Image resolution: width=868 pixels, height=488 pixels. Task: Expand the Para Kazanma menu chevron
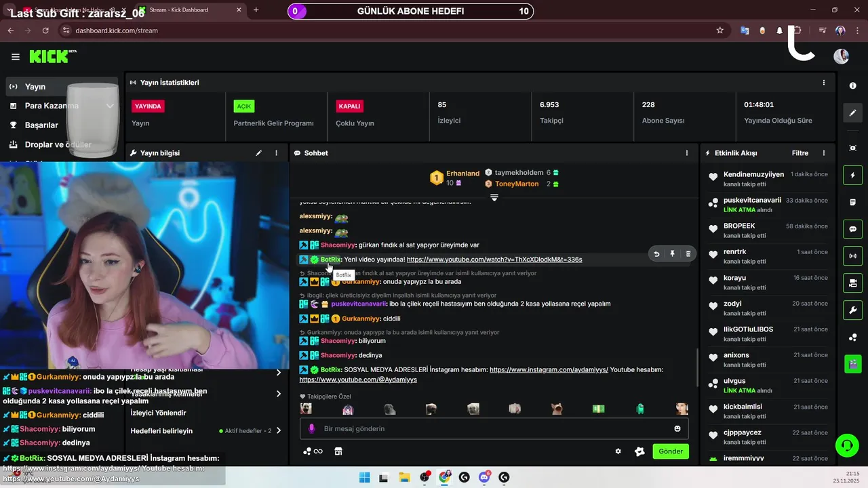pyautogui.click(x=110, y=106)
